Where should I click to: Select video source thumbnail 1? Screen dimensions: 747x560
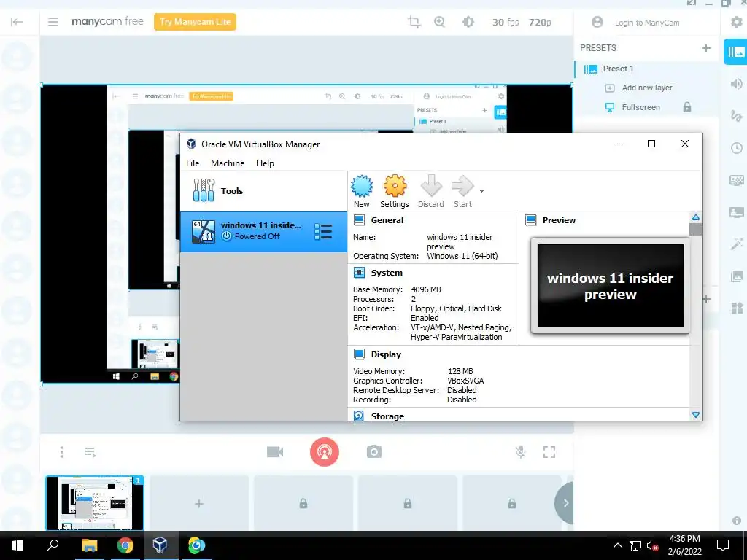[95, 503]
